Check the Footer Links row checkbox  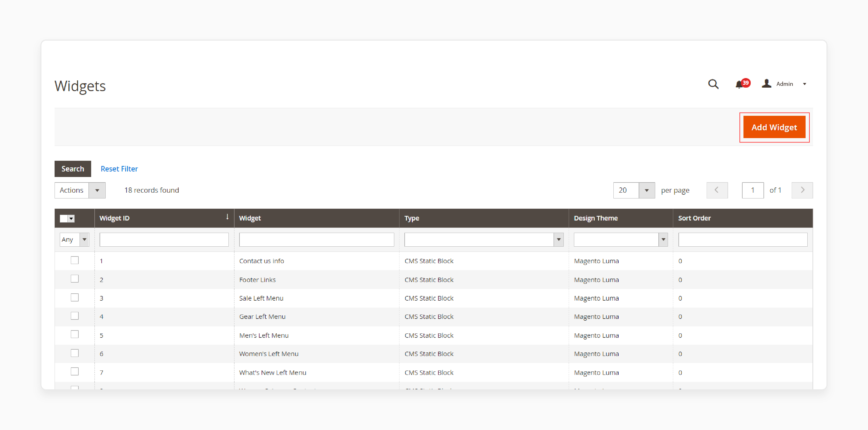(75, 279)
